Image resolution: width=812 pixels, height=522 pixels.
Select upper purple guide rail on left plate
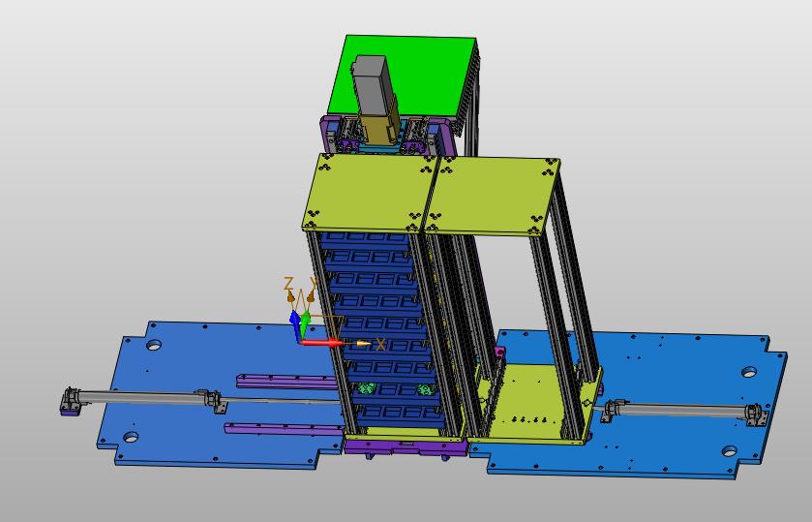click(287, 381)
